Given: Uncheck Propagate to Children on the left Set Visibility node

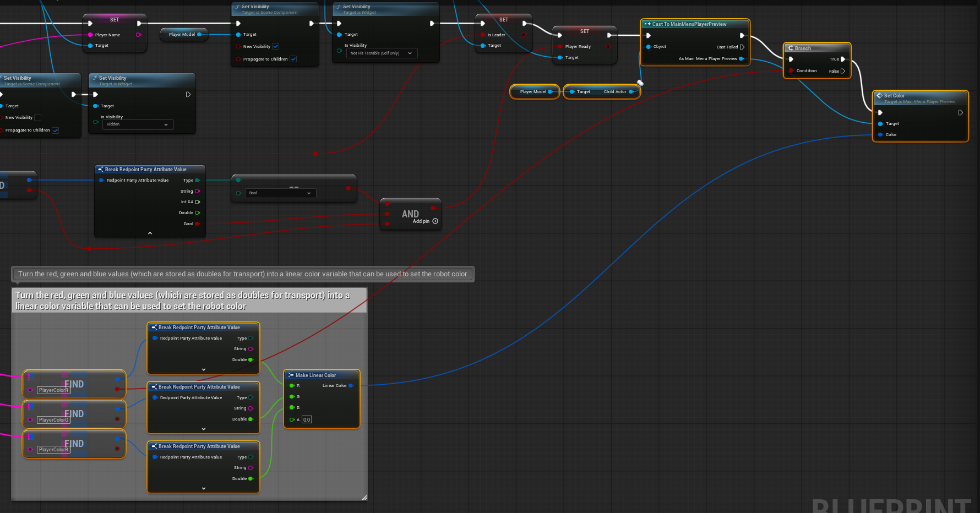Looking at the screenshot, I should tap(55, 130).
